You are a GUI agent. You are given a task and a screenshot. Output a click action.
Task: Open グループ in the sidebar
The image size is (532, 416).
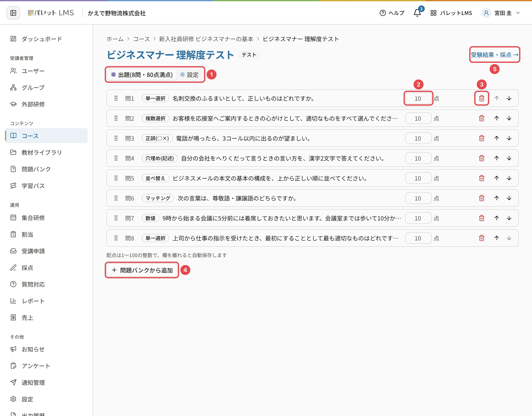(46, 88)
